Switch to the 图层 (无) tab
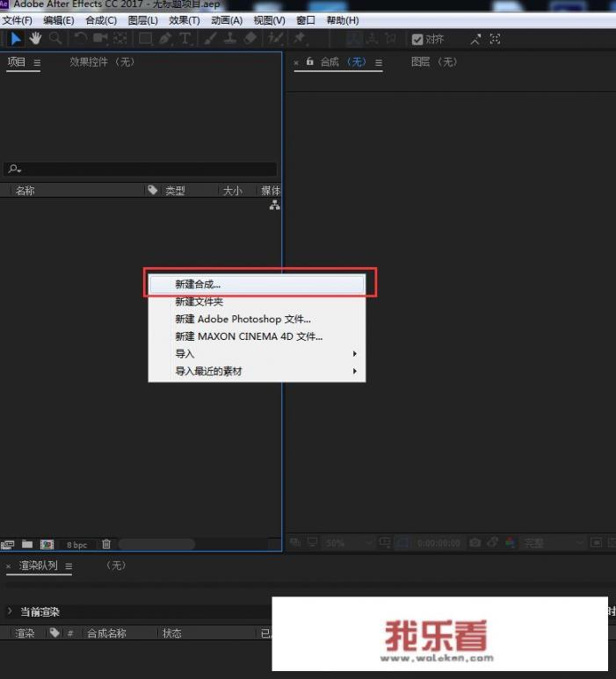This screenshot has height=679, width=616. pos(434,61)
